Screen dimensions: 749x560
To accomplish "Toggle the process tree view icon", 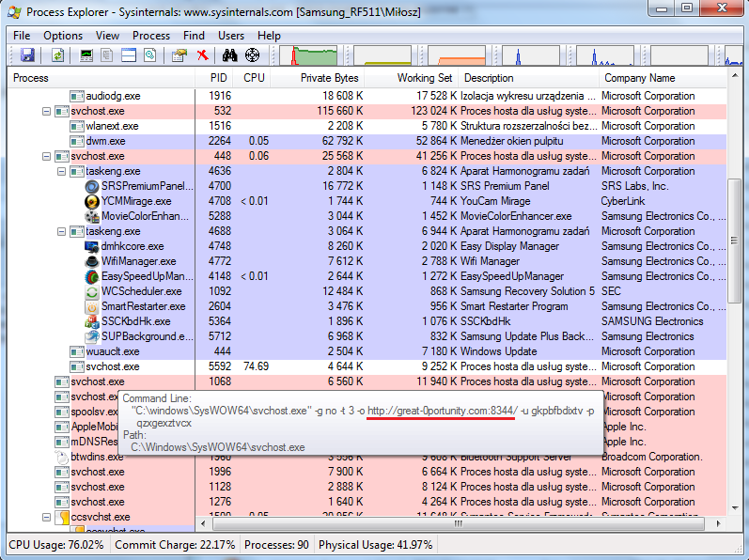I will tap(107, 55).
